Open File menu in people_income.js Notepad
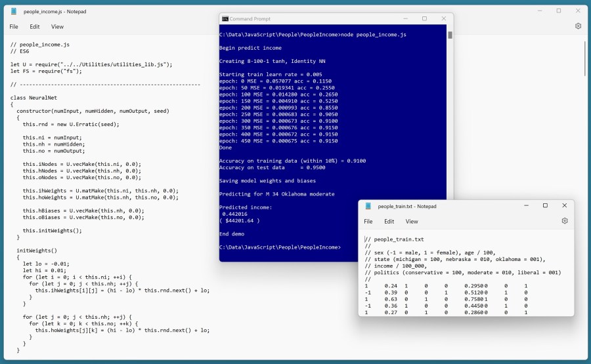The height and width of the screenshot is (364, 591). click(x=14, y=27)
